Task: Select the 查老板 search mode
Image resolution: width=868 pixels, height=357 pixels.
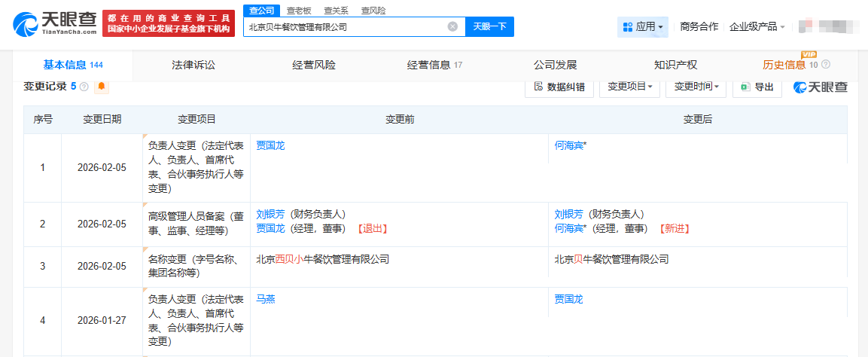Action: 298,11
